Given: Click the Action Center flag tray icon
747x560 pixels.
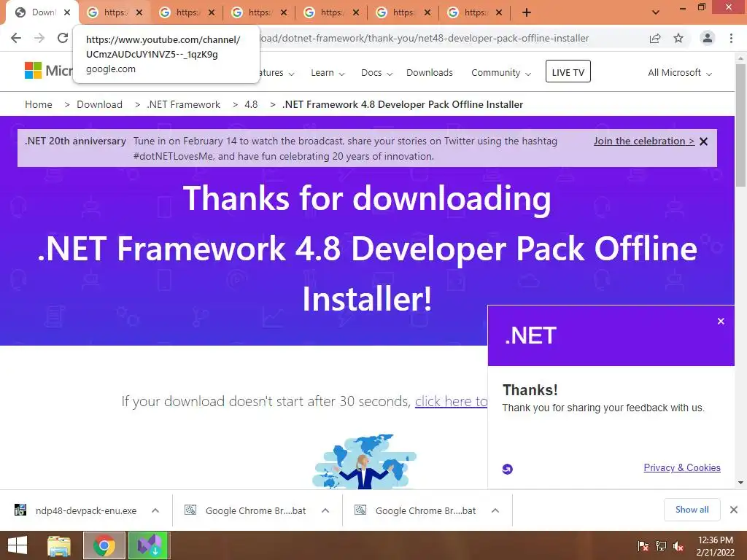Looking at the screenshot, I should point(643,546).
